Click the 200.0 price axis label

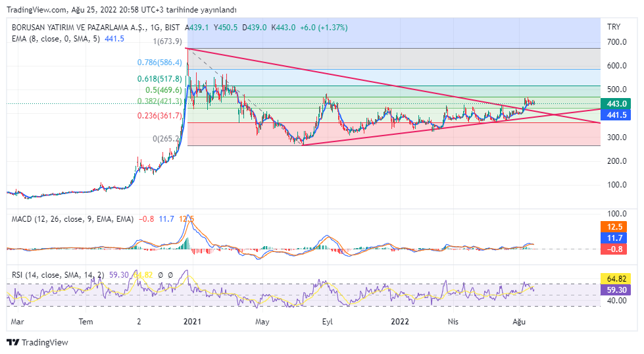[617, 161]
